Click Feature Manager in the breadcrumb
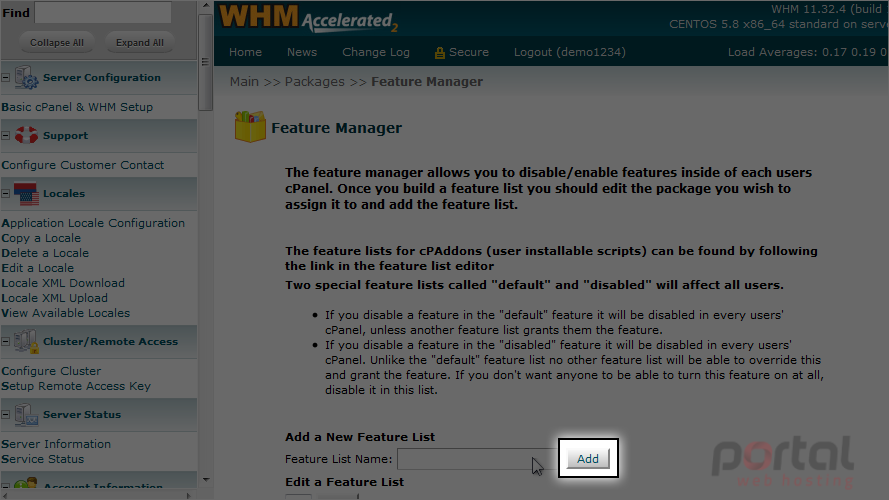Image resolution: width=889 pixels, height=500 pixels. (x=427, y=82)
